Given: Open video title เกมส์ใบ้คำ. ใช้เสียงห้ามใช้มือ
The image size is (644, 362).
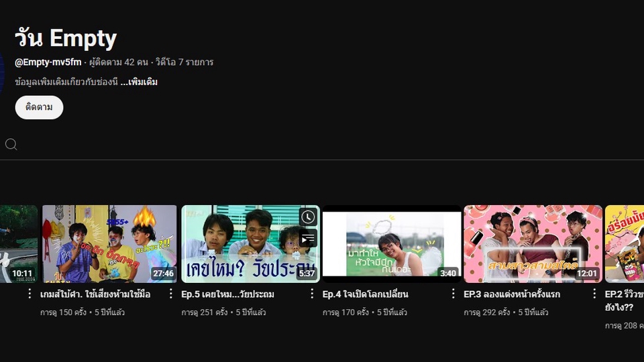Looking at the screenshot, I should click(x=95, y=294).
